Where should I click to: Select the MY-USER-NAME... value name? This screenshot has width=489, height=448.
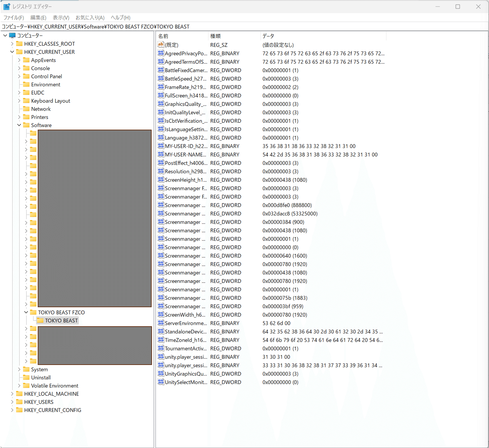(x=185, y=154)
